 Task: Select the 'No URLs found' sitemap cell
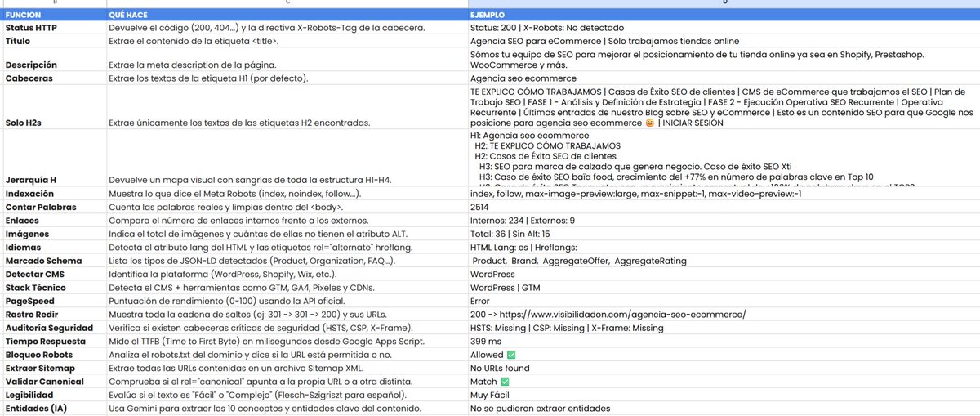coord(724,368)
